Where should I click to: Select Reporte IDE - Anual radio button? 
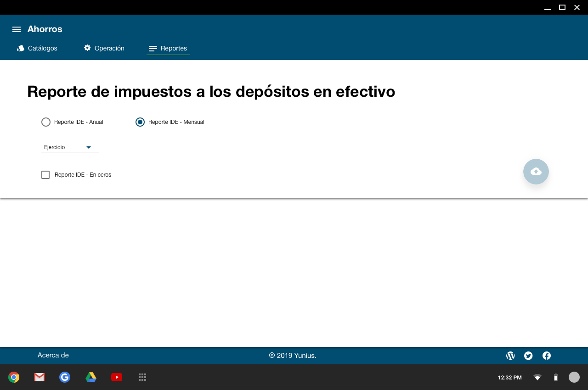[46, 122]
